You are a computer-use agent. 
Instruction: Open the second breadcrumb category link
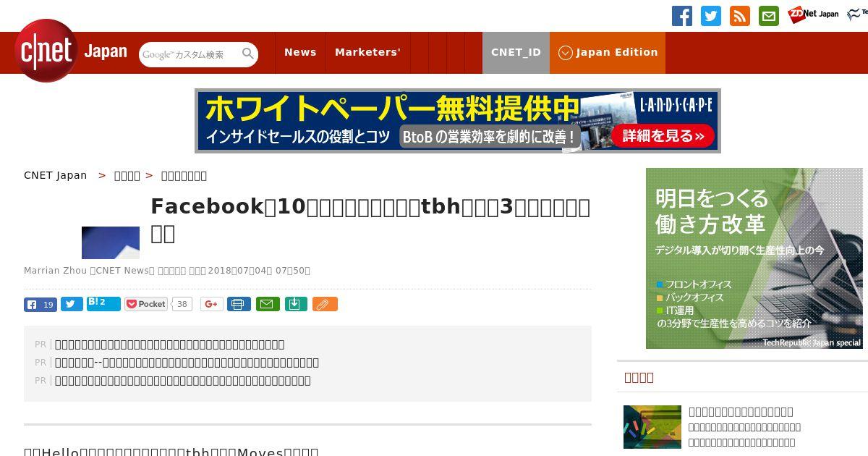pyautogui.click(x=127, y=175)
